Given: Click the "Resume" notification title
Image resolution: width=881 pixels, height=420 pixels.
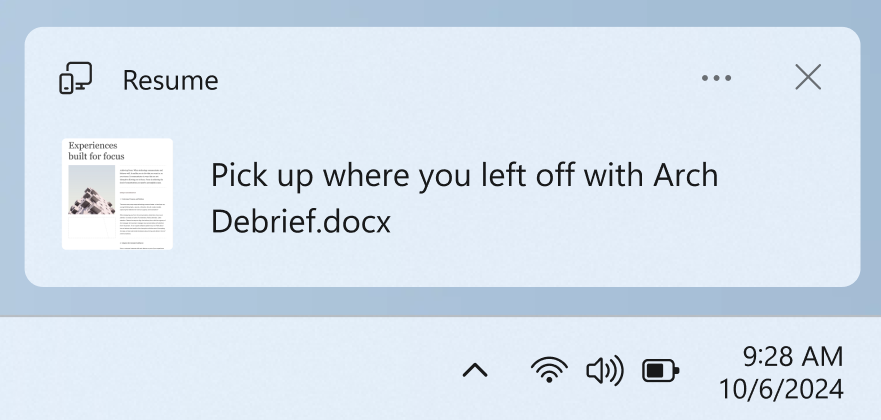Looking at the screenshot, I should tap(170, 80).
